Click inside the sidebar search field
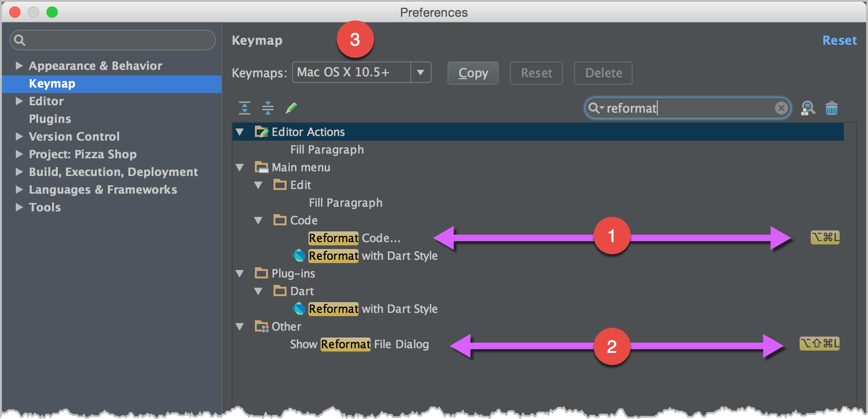868x419 pixels. 112,40
